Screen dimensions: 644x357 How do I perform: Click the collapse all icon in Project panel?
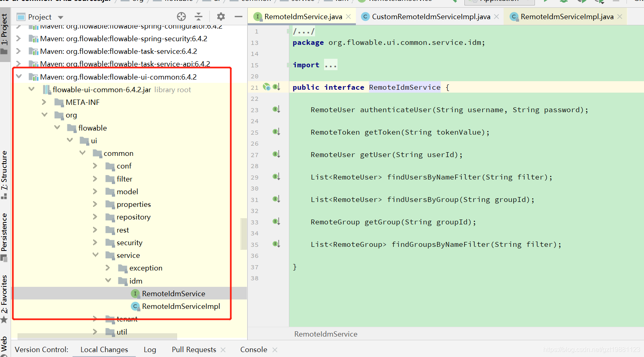click(199, 17)
